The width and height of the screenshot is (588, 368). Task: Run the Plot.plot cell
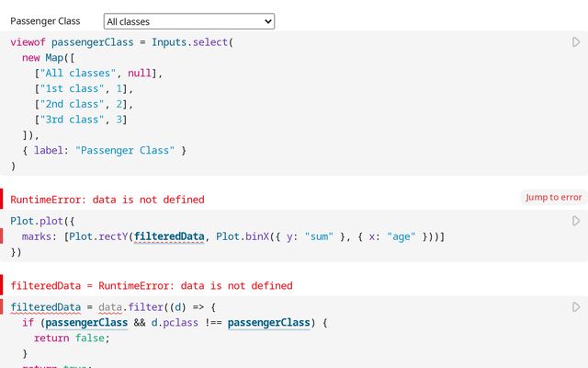coord(576,221)
